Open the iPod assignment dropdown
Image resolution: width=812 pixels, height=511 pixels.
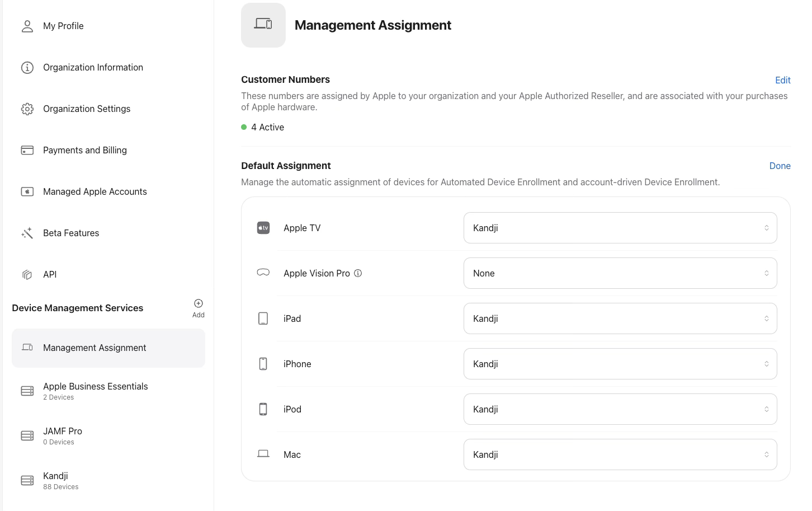coord(620,409)
